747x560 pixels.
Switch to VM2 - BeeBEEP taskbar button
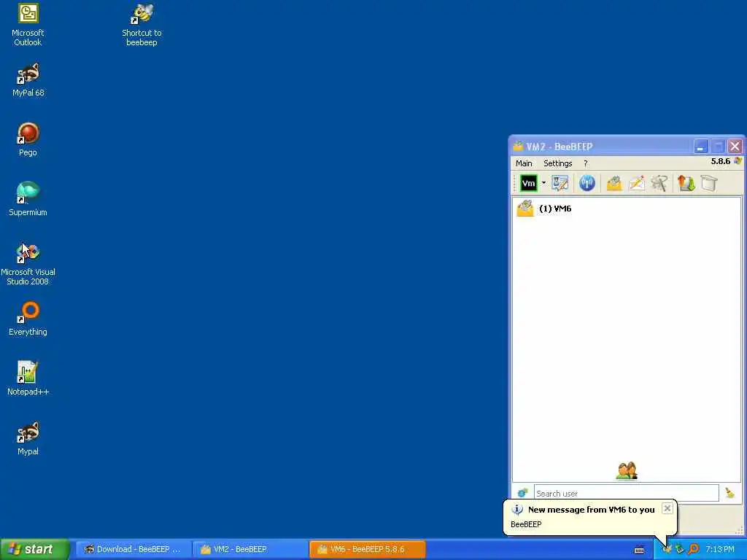pos(249,549)
